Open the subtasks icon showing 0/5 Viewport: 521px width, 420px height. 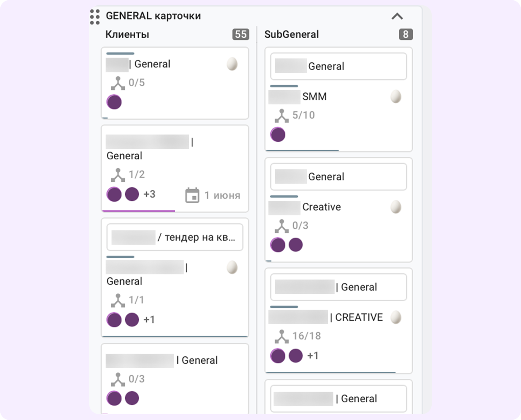(118, 83)
